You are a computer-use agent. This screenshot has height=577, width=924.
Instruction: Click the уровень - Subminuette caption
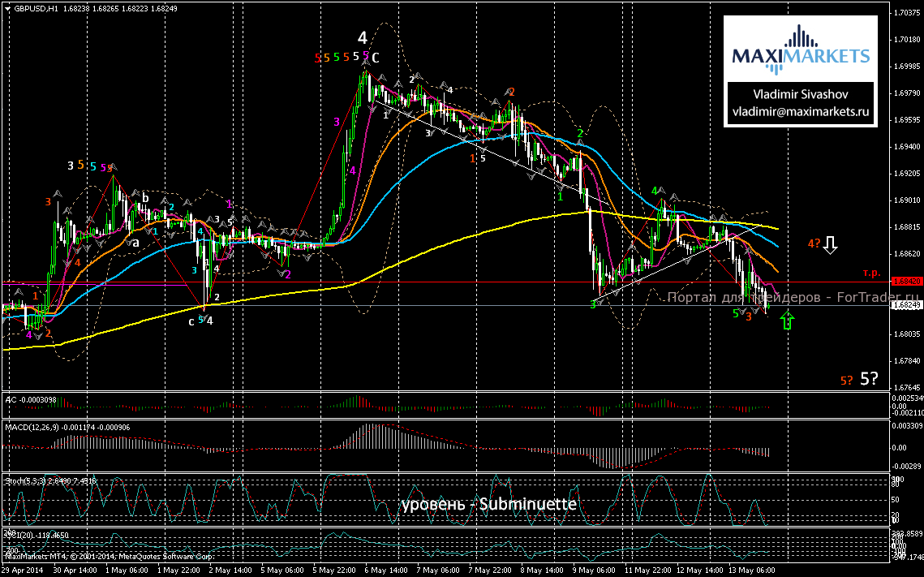488,505
